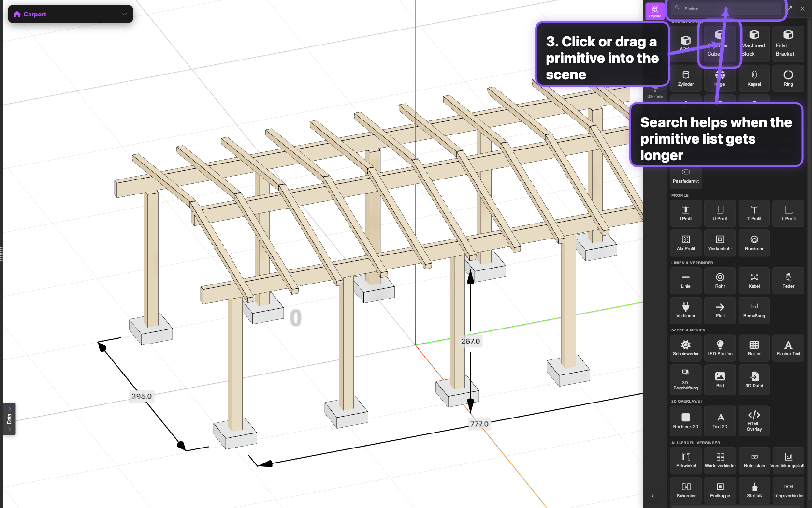Insert a Text 2D overlay
Image resolution: width=812 pixels, height=508 pixels.
click(720, 420)
